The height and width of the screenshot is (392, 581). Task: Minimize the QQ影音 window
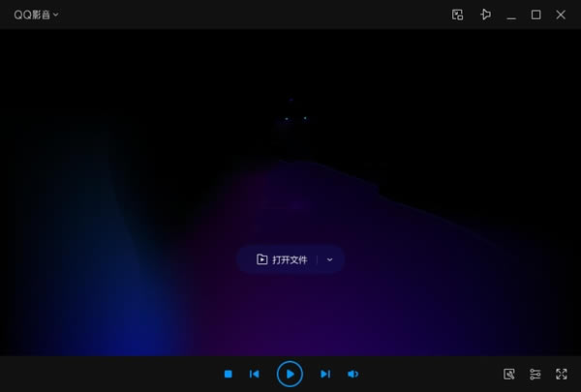[x=511, y=17]
